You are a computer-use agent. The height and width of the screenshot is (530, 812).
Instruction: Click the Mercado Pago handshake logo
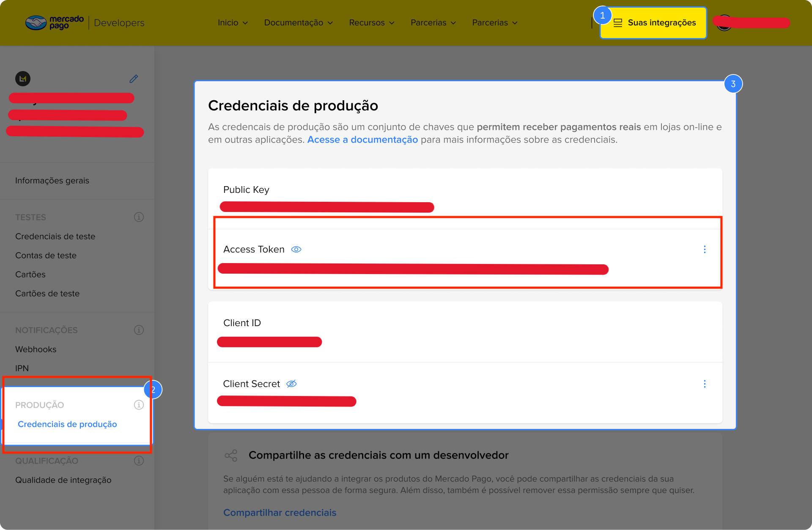tap(36, 22)
